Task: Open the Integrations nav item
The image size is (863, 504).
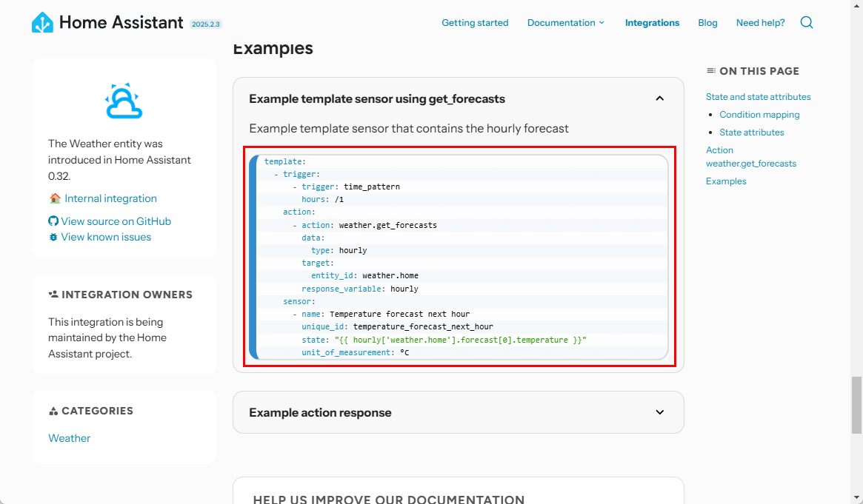Action: point(652,22)
